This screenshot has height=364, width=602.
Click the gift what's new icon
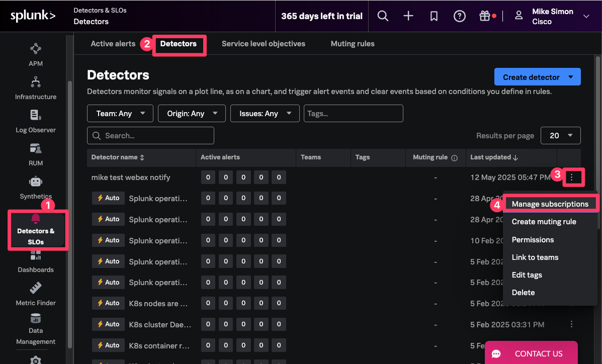485,16
